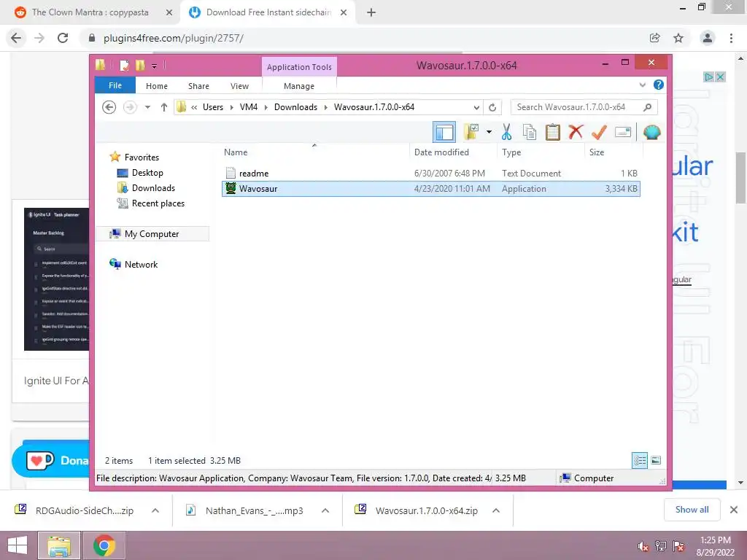This screenshot has width=747, height=560.
Task: Select My Computer in navigation pane
Action: coord(152,234)
